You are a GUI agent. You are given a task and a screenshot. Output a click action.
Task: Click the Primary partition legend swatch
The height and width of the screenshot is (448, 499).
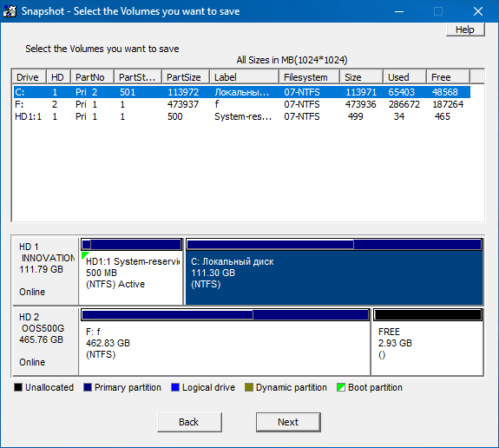pyautogui.click(x=88, y=387)
